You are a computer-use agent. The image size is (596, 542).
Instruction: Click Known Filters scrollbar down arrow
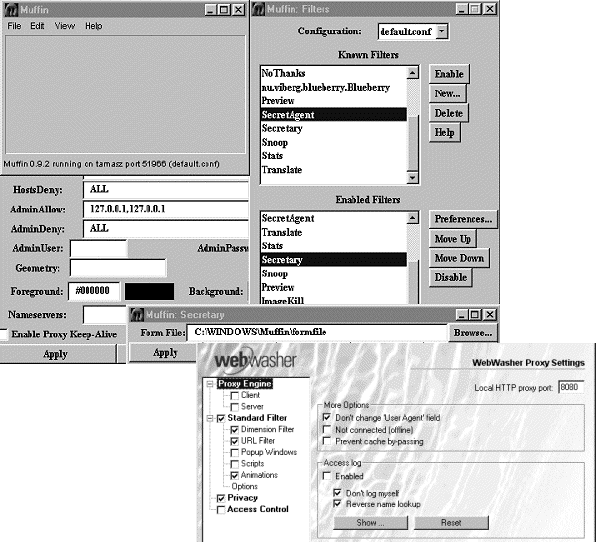(413, 177)
